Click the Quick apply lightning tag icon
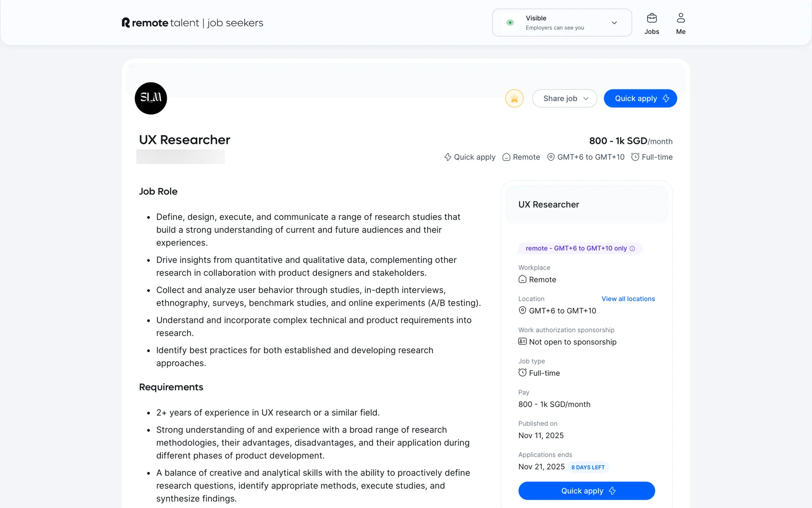 click(x=448, y=157)
